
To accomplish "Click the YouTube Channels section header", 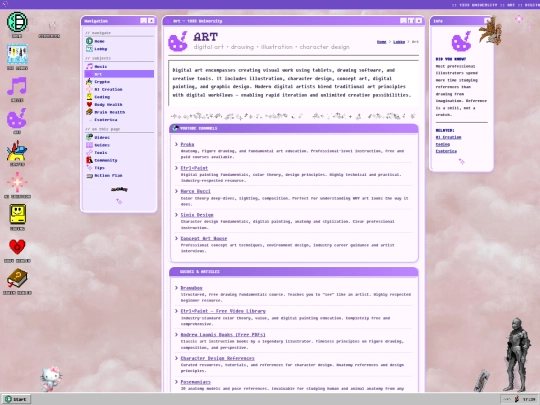I will (294, 128).
